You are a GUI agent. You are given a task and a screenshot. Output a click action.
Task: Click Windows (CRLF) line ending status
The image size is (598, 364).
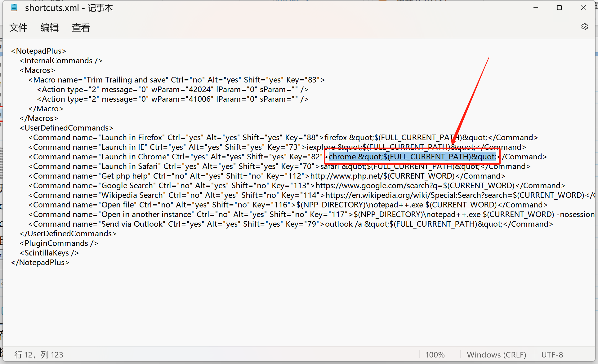click(x=497, y=355)
